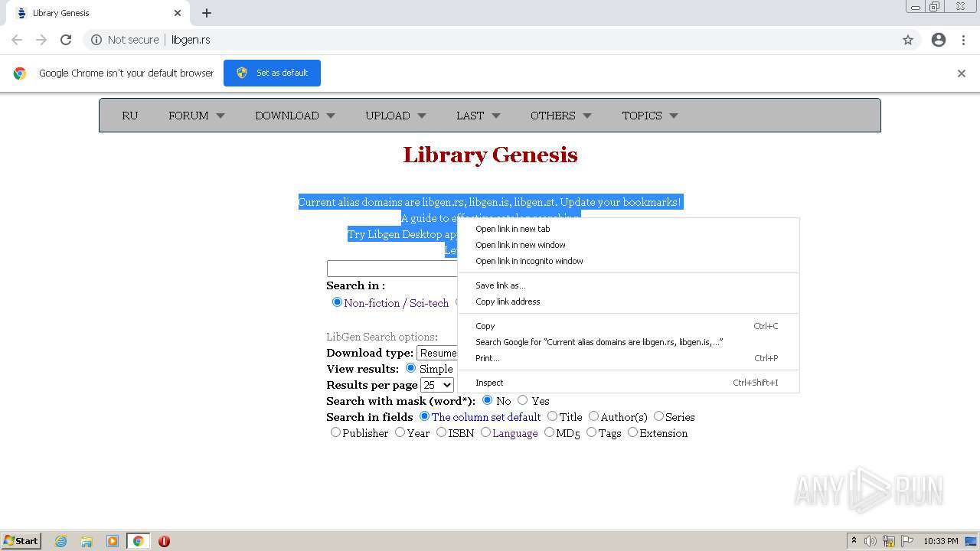Choose Copy from the context menu

(628, 326)
